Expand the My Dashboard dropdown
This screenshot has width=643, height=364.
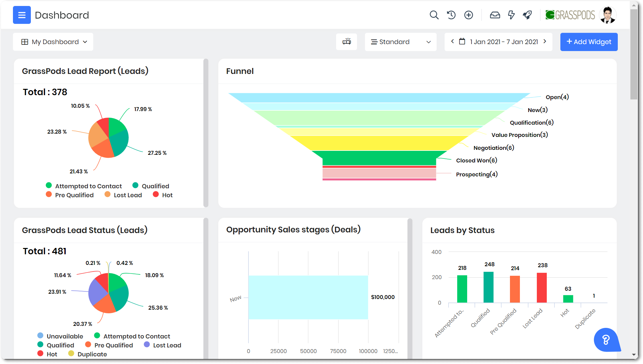coord(53,42)
